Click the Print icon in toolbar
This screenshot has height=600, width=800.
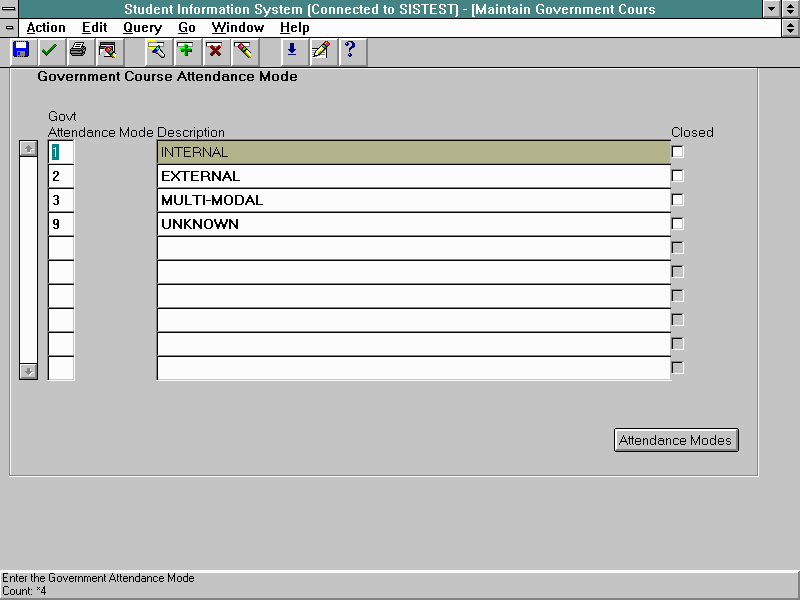(x=78, y=50)
